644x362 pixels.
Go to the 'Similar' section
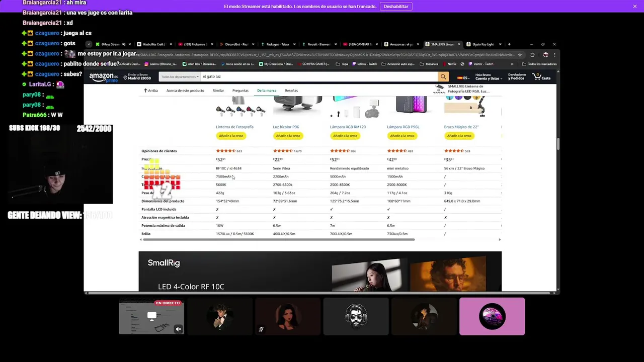pos(218,90)
